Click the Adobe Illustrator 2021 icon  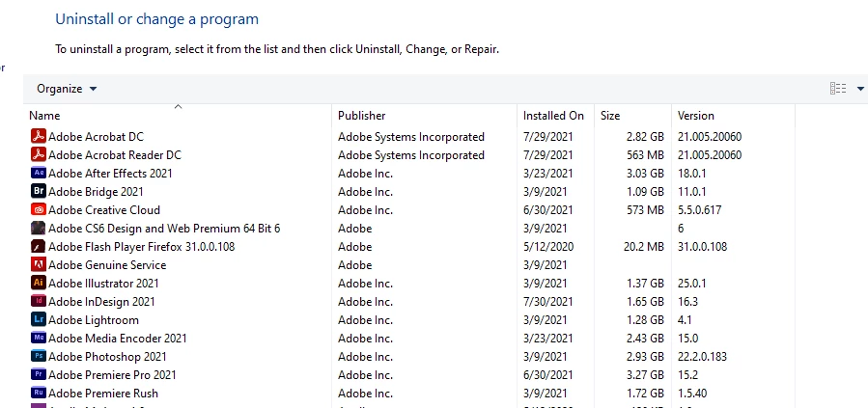coord(39,284)
